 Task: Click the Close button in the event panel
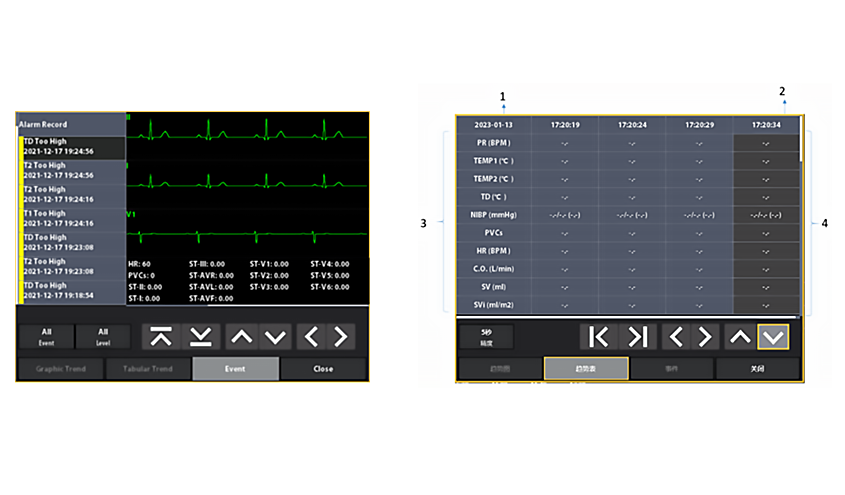coord(323,369)
